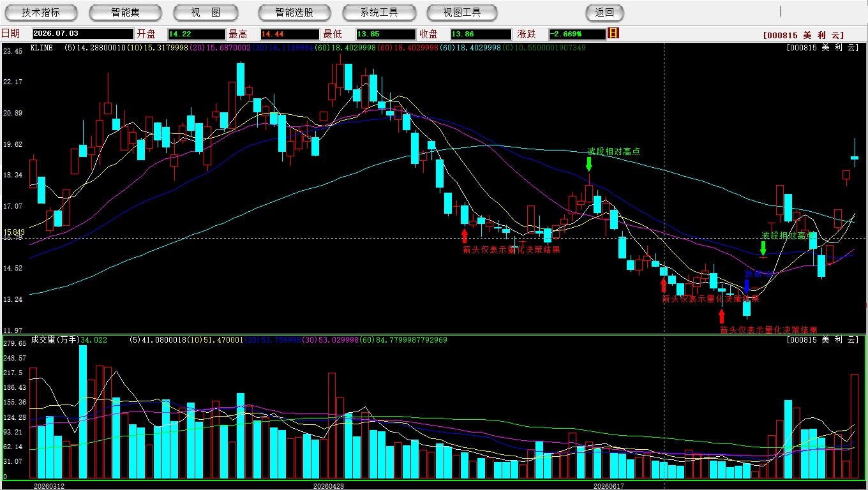This screenshot has height=490, width=868.
Task: Click the 视 图 button
Action: tap(206, 12)
